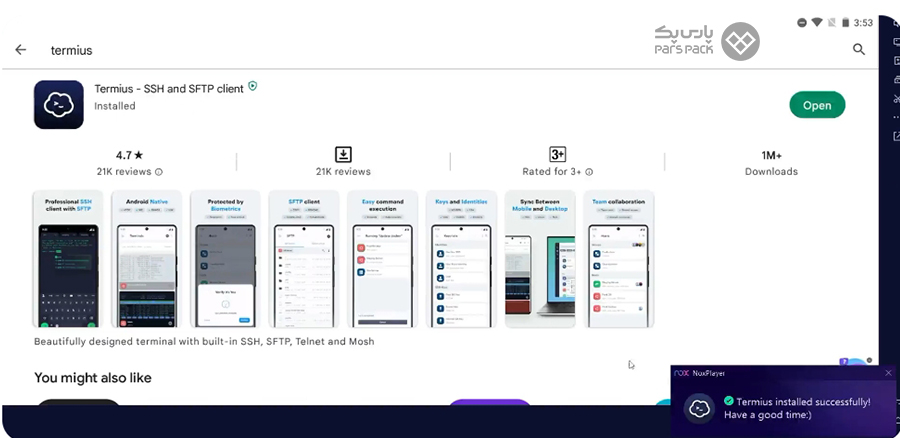
Task: Open the Android Native screenshot
Action: [x=146, y=259]
